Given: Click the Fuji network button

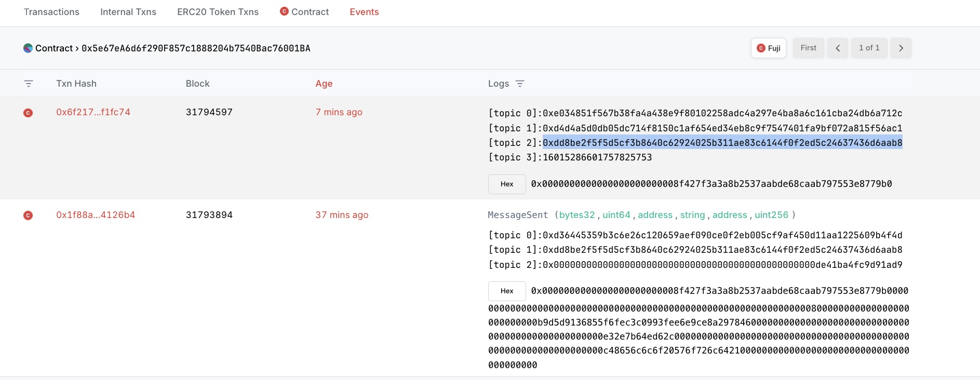Looking at the screenshot, I should point(768,48).
